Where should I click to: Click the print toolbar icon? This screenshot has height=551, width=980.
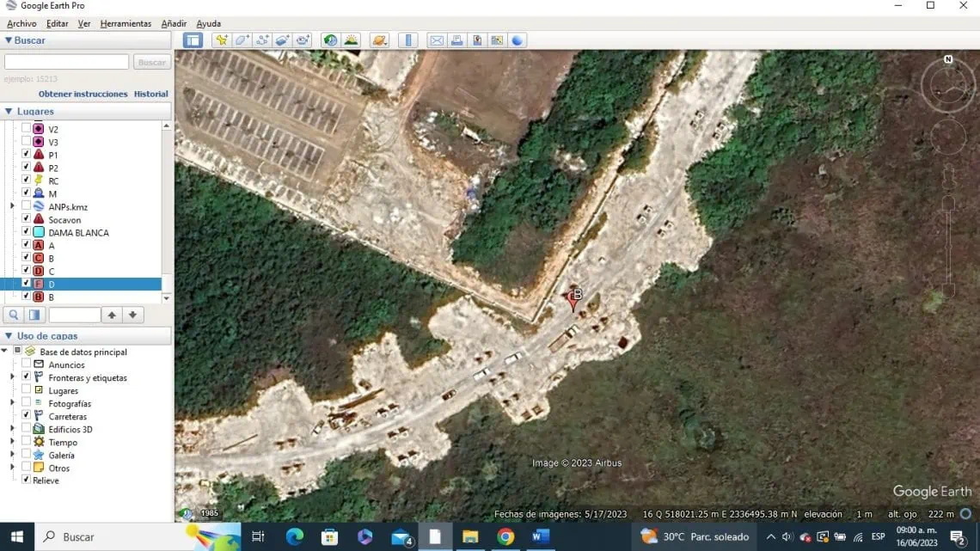tap(457, 40)
